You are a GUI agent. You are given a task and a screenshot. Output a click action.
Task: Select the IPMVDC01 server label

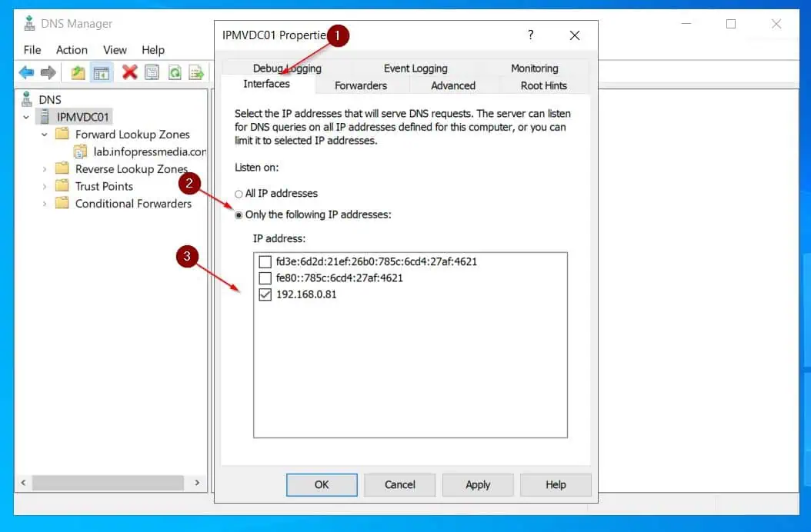tap(83, 117)
